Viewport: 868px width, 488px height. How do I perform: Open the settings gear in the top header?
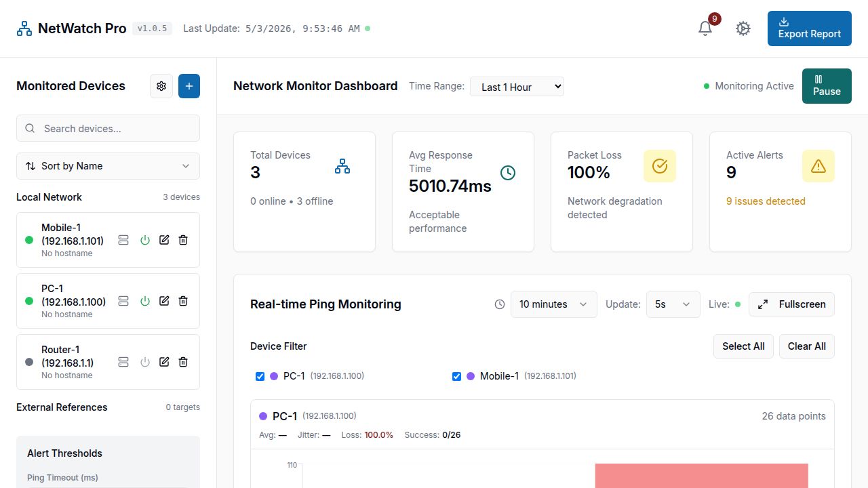point(743,28)
